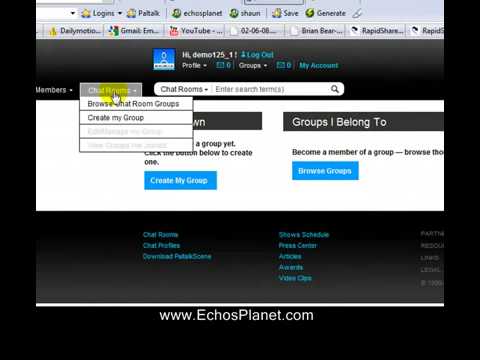Open the Shows Schedule footer link
This screenshot has height=360, width=480.
click(x=304, y=235)
